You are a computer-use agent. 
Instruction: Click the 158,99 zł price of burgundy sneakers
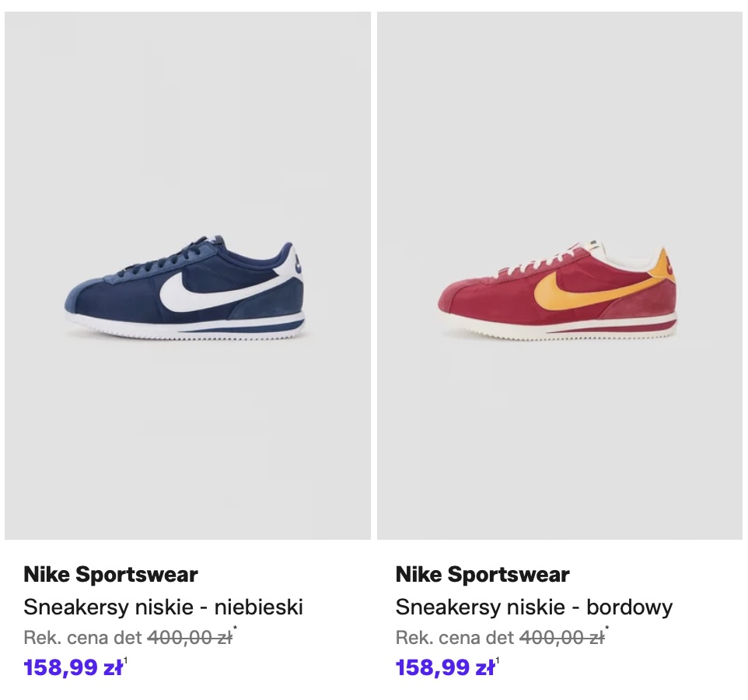(445, 667)
